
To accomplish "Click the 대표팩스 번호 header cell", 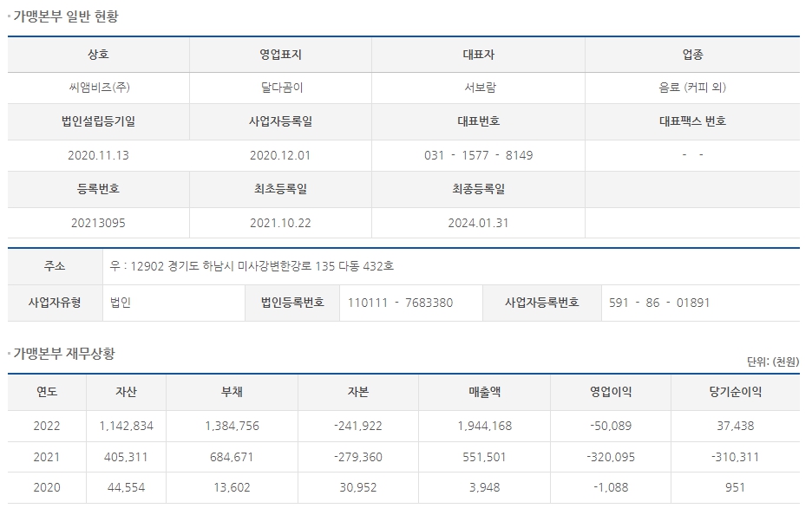I will point(692,121).
